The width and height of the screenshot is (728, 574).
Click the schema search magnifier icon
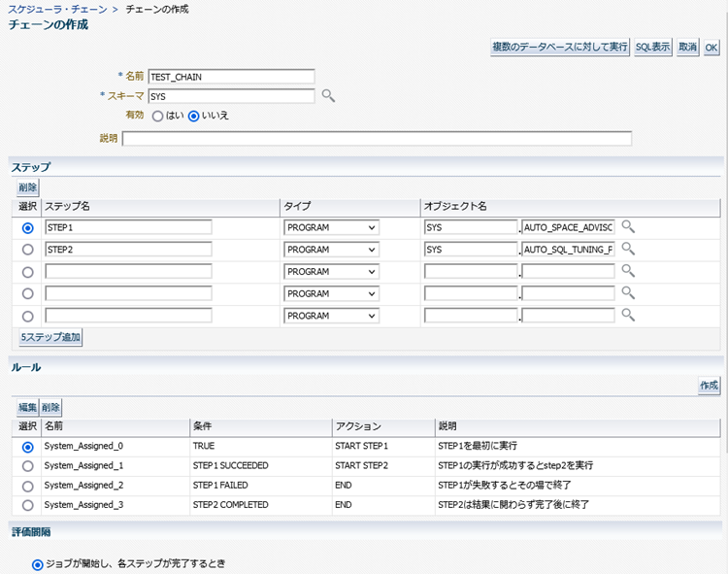point(328,96)
